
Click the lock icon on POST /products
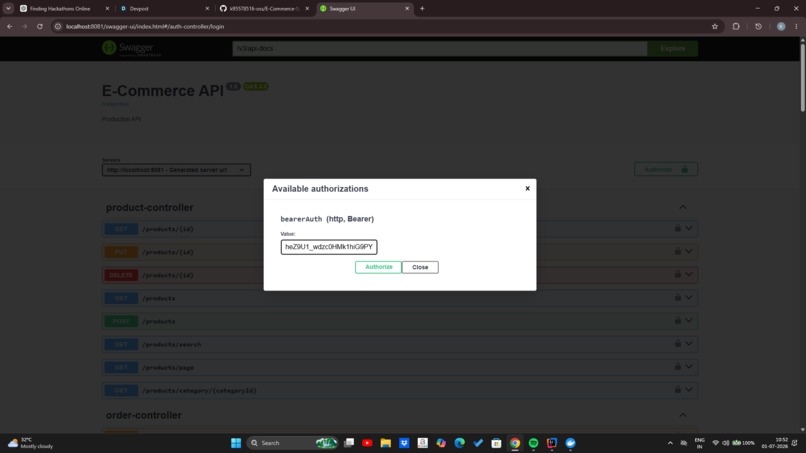point(677,320)
